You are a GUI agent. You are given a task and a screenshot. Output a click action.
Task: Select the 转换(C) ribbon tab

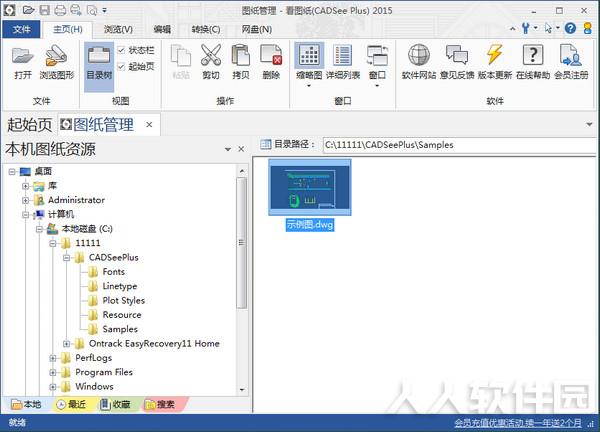[x=206, y=29]
